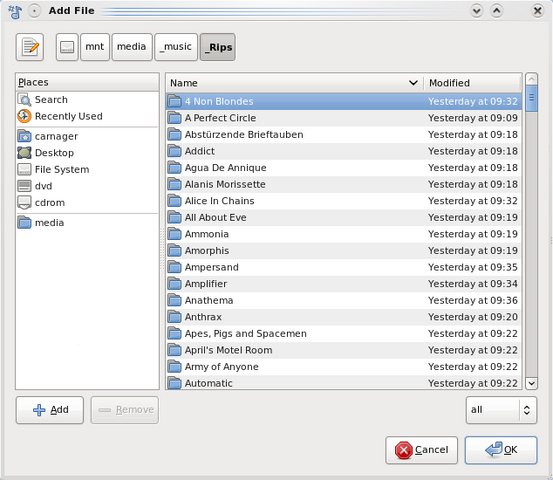Select the Anthrax folder icon
The image size is (553, 480).
(x=174, y=317)
